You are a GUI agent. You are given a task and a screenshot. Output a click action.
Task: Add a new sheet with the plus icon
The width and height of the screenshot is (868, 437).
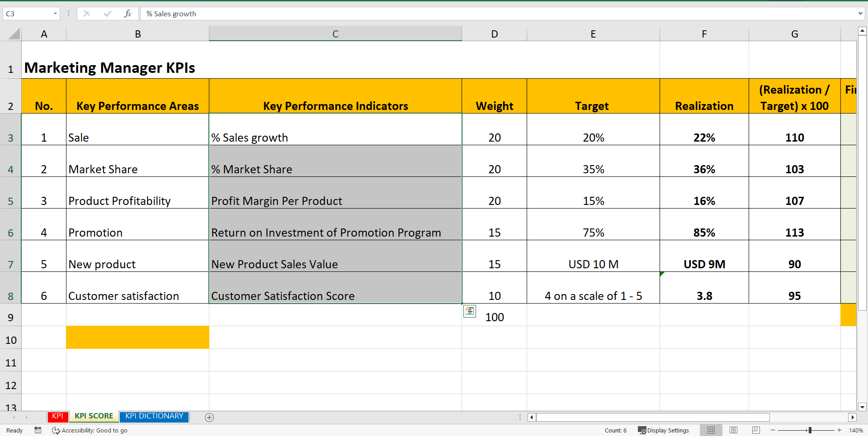click(x=209, y=418)
